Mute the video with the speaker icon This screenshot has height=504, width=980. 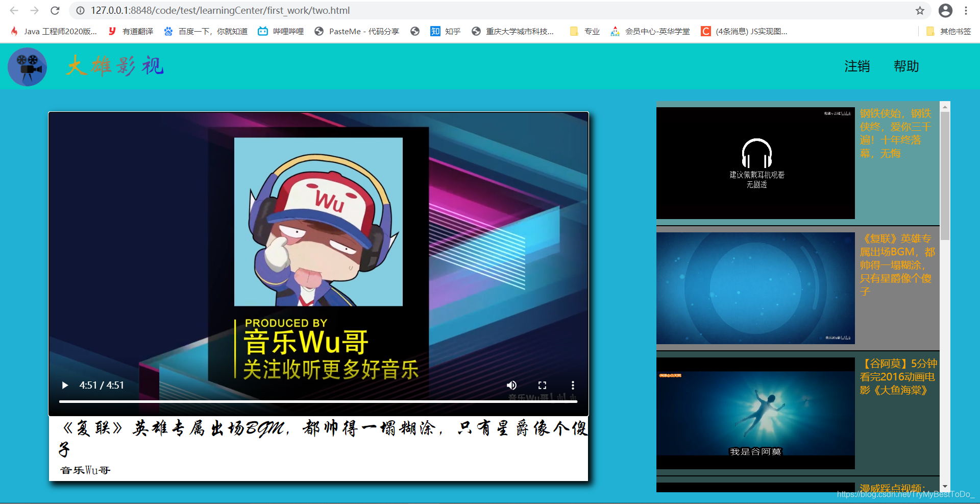511,385
